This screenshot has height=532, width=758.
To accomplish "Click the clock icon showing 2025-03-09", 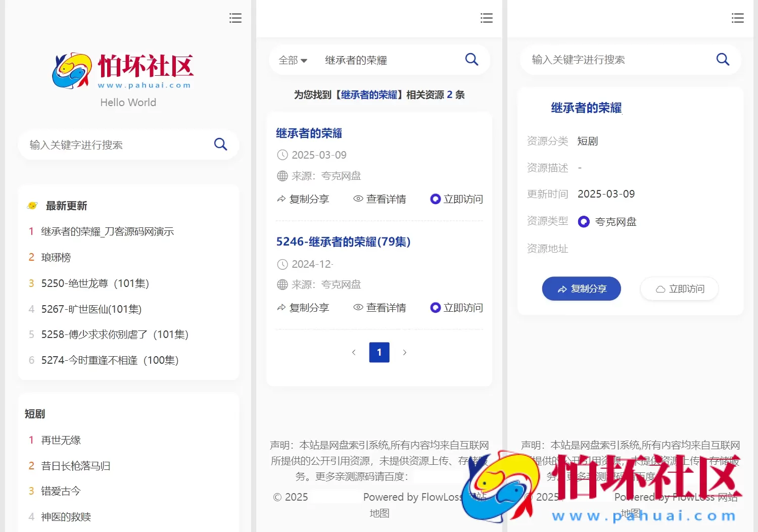I will pyautogui.click(x=282, y=155).
